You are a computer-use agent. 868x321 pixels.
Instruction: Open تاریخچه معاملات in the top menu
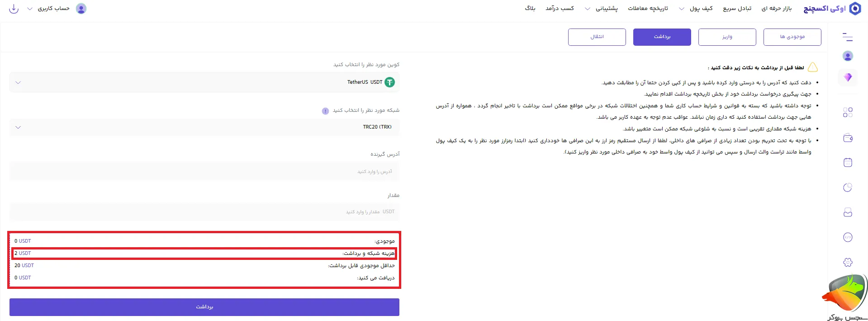[x=648, y=9]
